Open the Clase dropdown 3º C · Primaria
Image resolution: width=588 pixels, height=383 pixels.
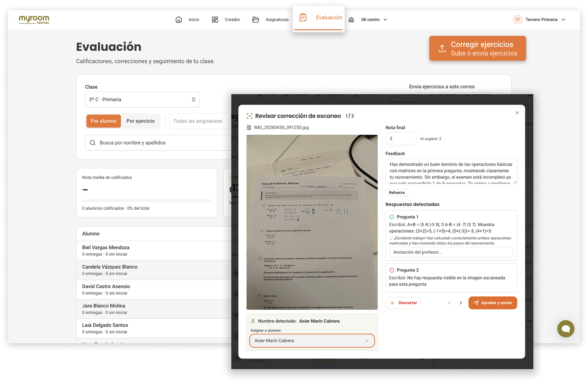tap(142, 99)
